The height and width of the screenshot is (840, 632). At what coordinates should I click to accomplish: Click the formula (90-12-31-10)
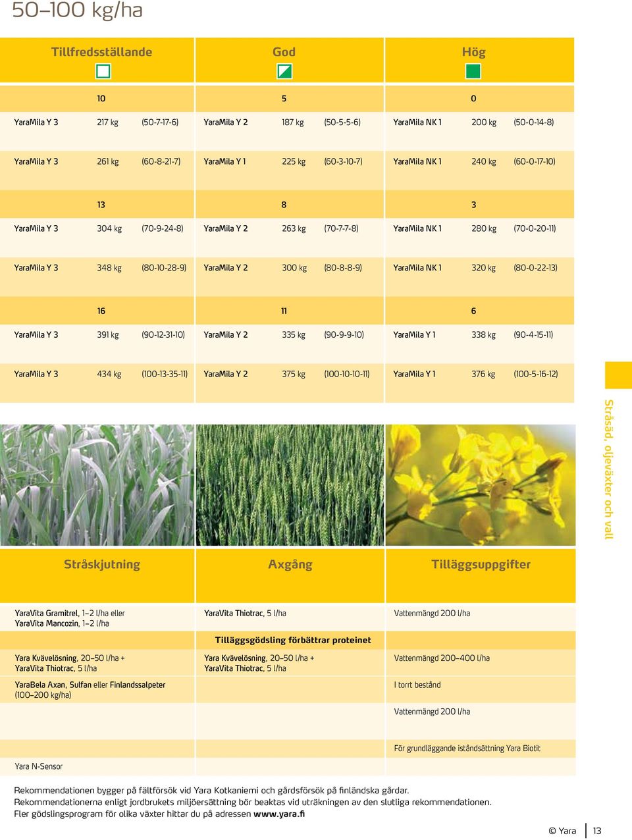pyautogui.click(x=163, y=335)
